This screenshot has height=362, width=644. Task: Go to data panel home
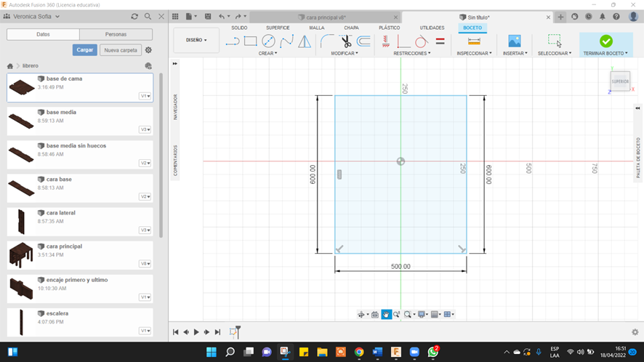pos(10,65)
